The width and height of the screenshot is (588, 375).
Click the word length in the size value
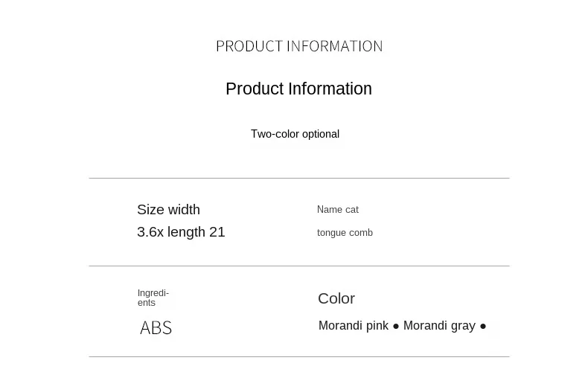click(186, 232)
